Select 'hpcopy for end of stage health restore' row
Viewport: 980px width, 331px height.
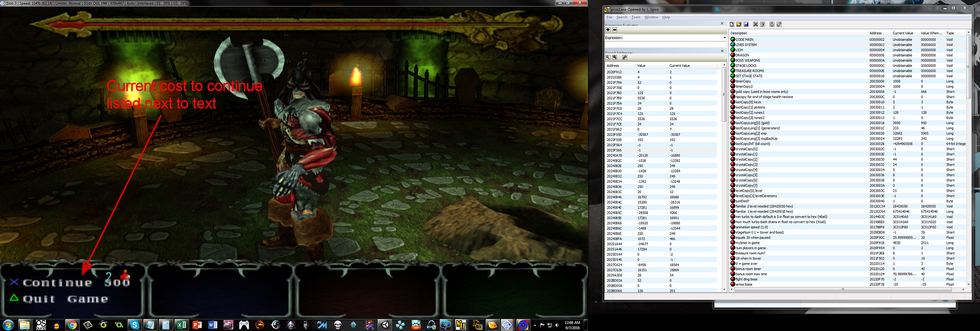coord(848,97)
